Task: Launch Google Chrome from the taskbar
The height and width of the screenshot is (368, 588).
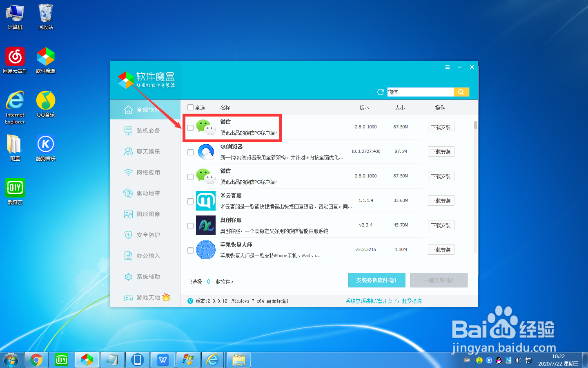Action: pos(36,360)
